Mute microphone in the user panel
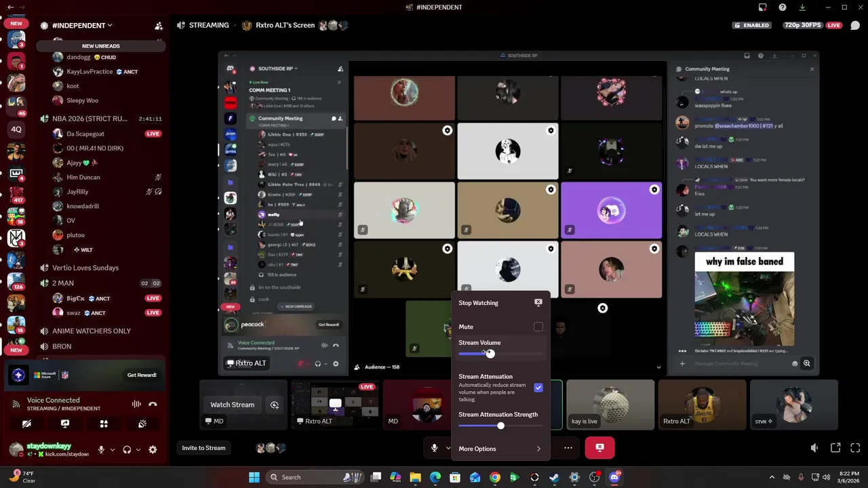868x488 pixels. [101, 449]
